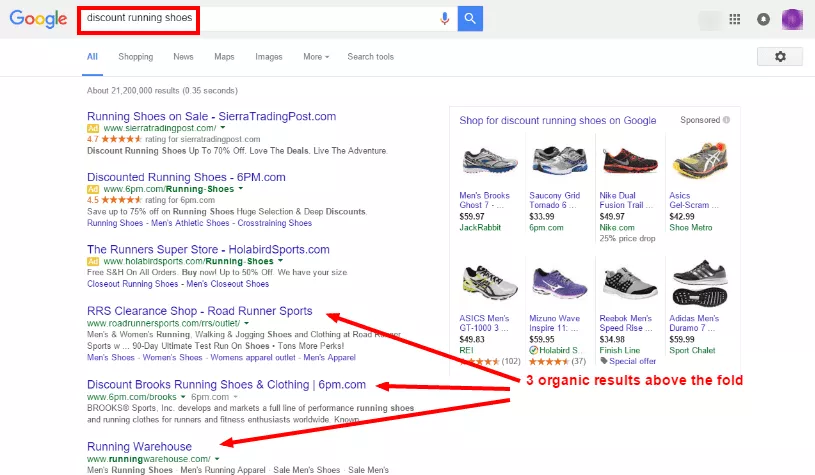Viewport: 815px width, 475px height.
Task: Click the Men's Brooks Ghost 7 shoe image
Action: (x=489, y=161)
